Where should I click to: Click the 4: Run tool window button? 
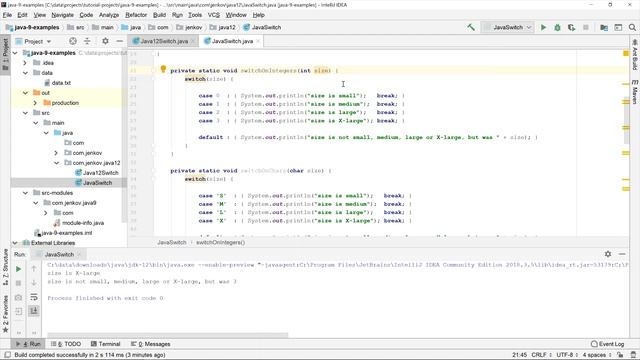pos(28,344)
